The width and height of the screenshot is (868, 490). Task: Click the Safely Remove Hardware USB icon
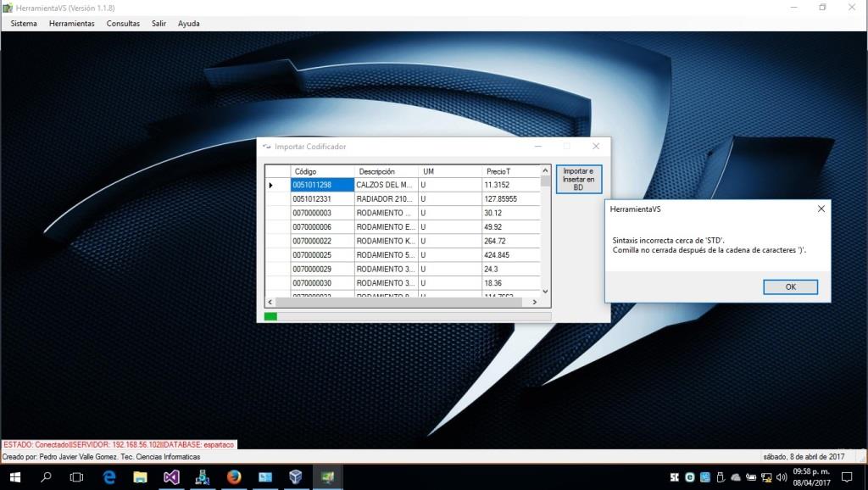click(721, 476)
